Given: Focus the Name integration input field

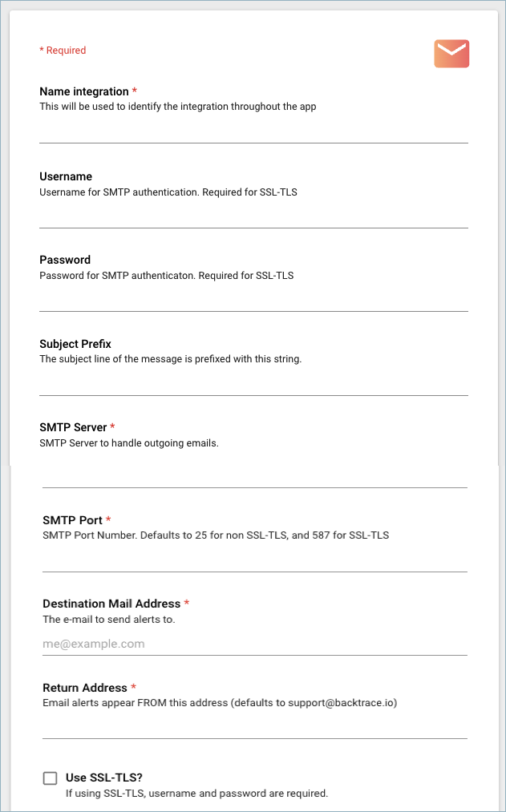Looking at the screenshot, I should (x=253, y=131).
